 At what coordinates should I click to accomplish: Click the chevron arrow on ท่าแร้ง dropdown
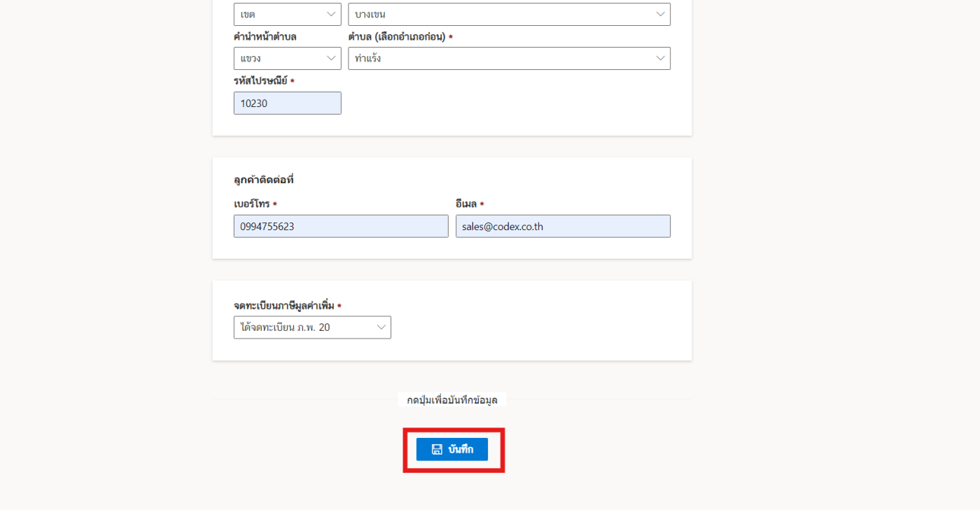click(x=660, y=58)
